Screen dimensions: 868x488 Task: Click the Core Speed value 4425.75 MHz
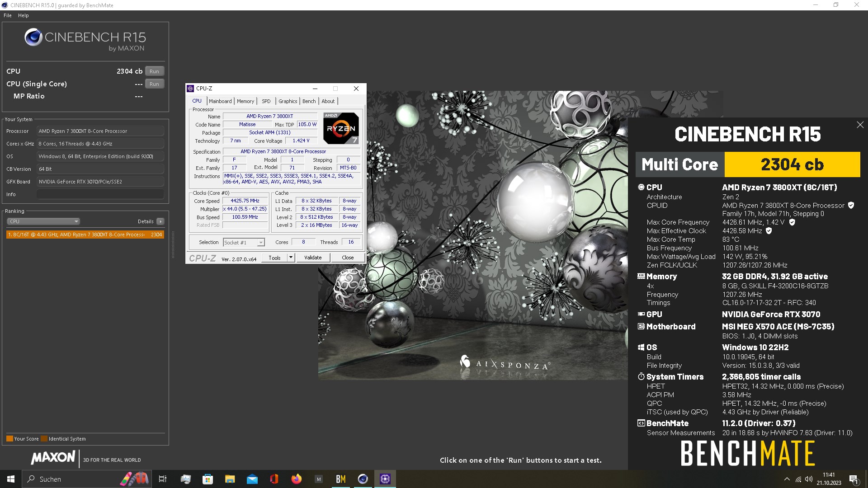click(245, 201)
